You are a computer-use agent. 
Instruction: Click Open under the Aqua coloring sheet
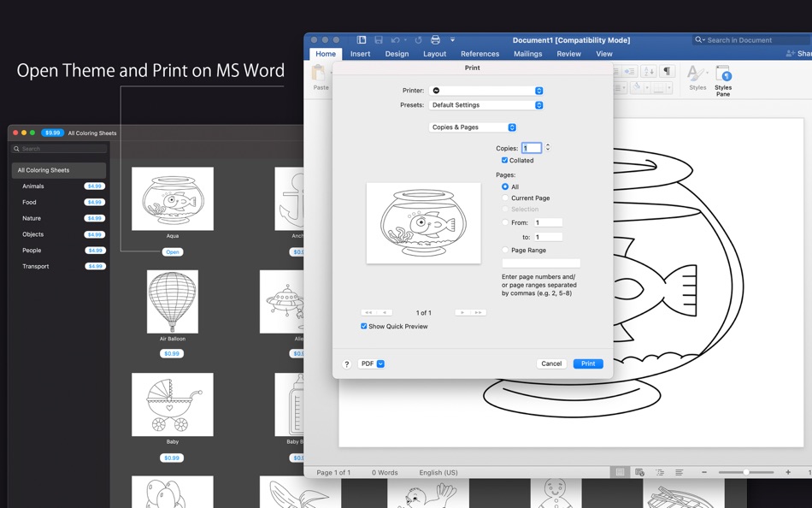tap(173, 252)
